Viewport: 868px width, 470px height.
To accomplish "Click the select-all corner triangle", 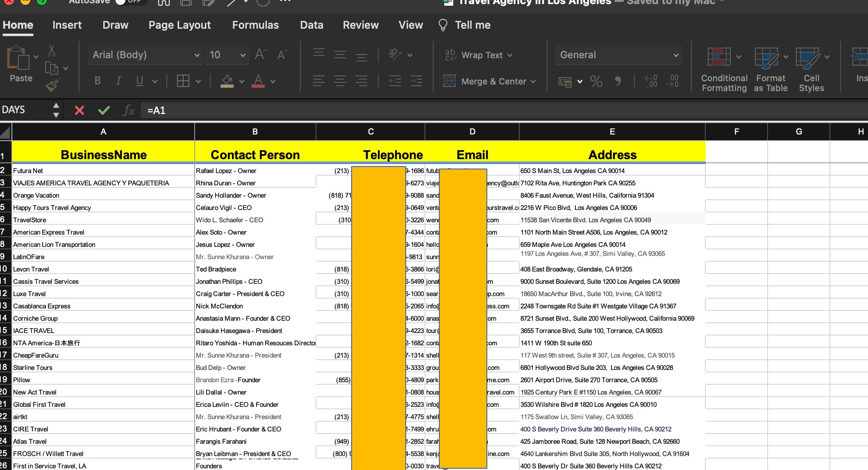I will (x=5, y=132).
